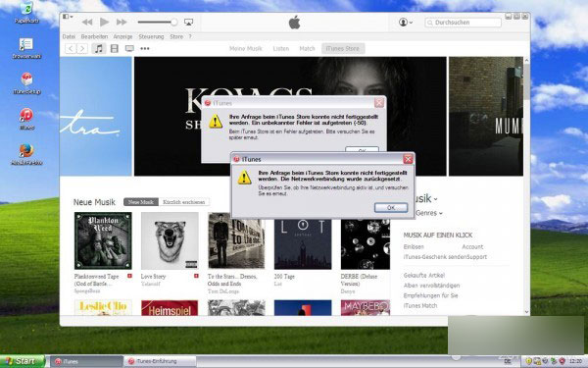Show more libraries via ellipsis icon
Screen dimensions: 588x368
click(145, 48)
